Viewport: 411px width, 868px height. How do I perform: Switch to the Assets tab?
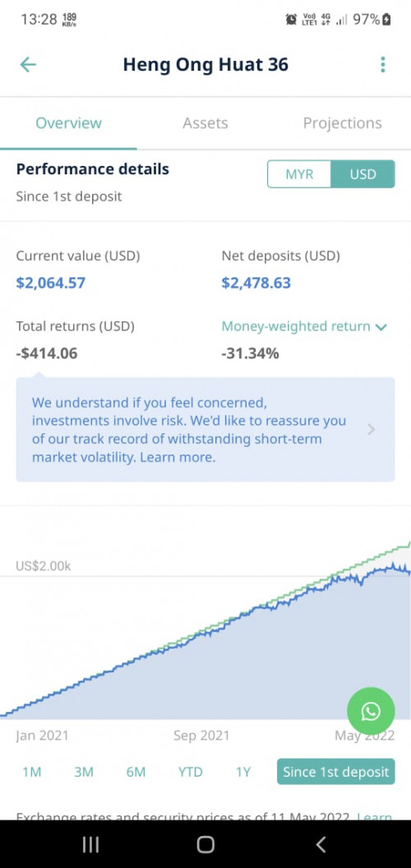[205, 123]
